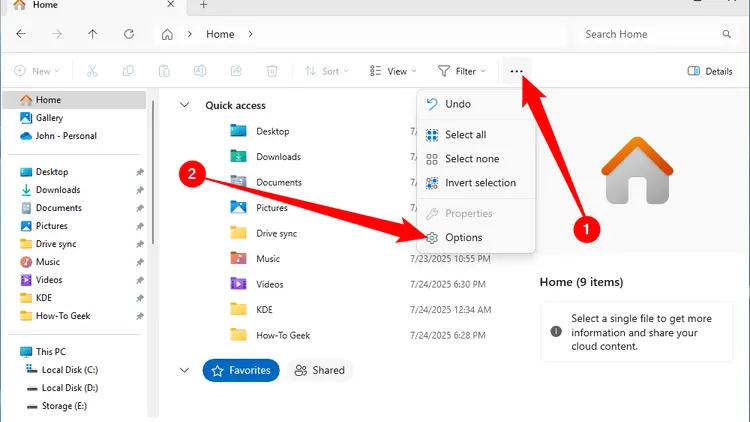The height and width of the screenshot is (422, 750).
Task: Click the forward navigation arrow
Action: click(x=57, y=34)
